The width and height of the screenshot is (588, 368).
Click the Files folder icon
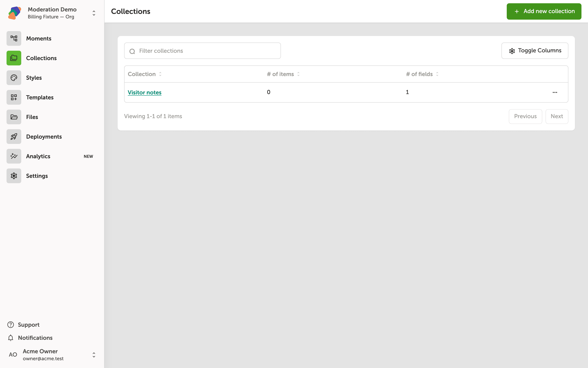(x=14, y=117)
